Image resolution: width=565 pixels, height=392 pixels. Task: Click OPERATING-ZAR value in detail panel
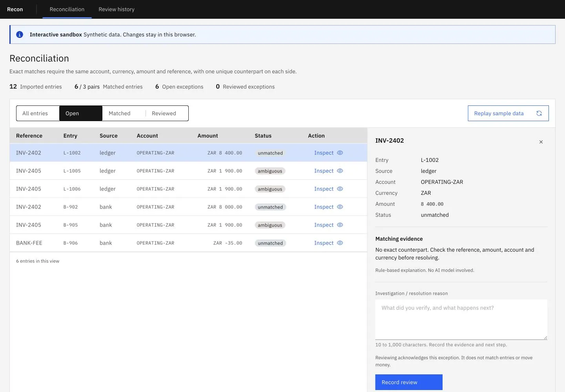pos(442,182)
